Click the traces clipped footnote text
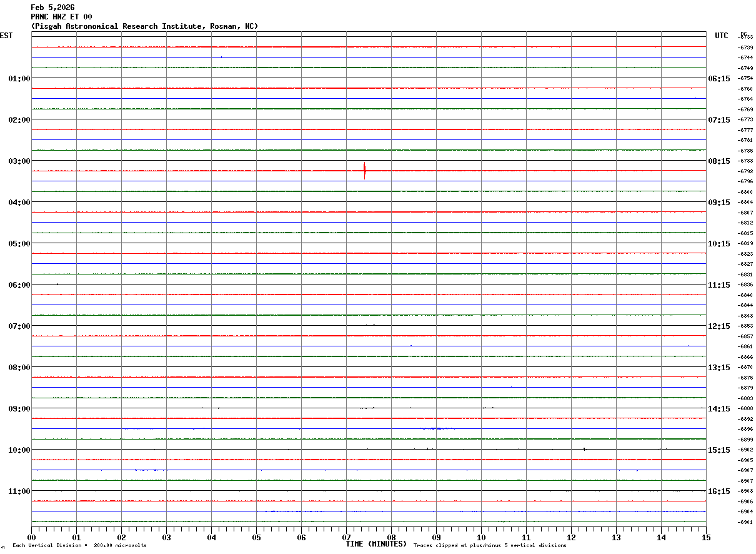The height and width of the screenshot is (554, 756). pos(490,546)
